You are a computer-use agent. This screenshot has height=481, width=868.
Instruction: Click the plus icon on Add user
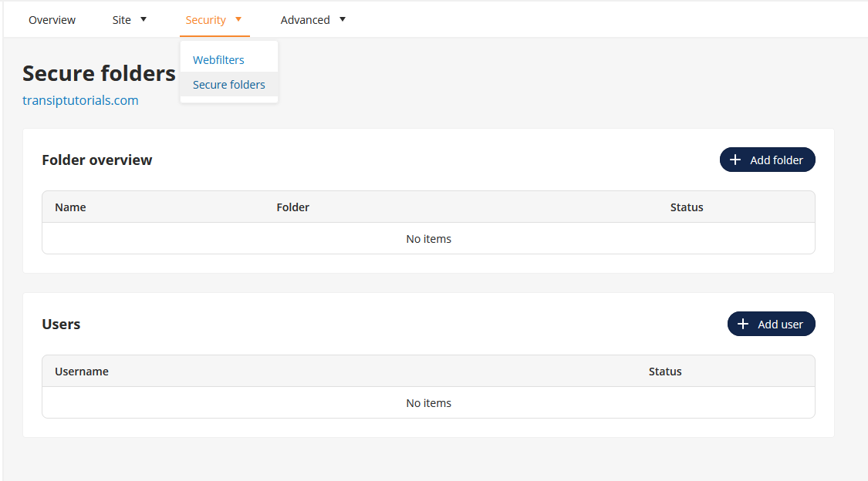click(743, 324)
